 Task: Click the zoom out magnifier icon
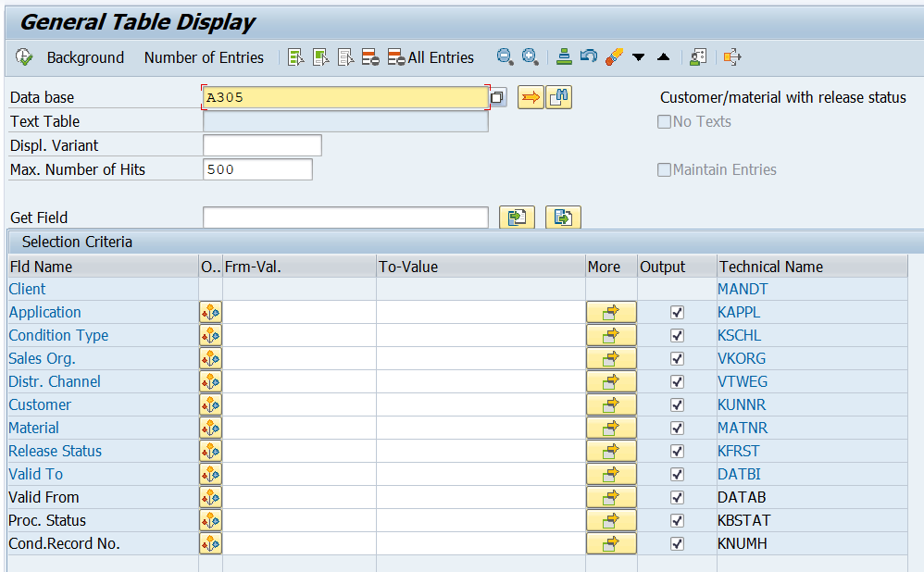(505, 56)
